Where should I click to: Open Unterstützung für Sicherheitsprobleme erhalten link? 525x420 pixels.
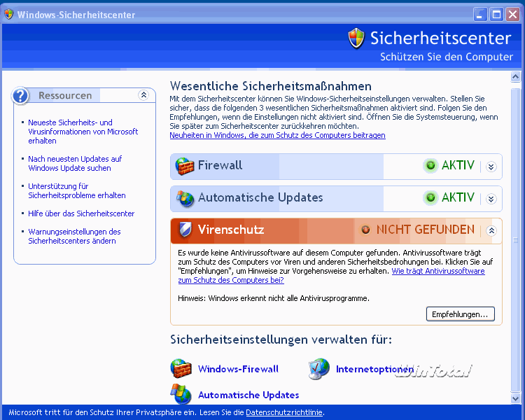(x=77, y=190)
